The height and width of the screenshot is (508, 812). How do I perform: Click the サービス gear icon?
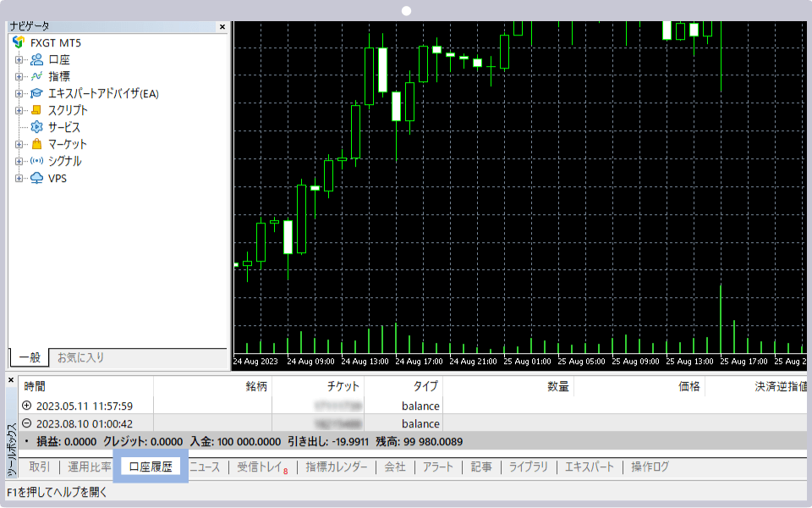(x=36, y=127)
